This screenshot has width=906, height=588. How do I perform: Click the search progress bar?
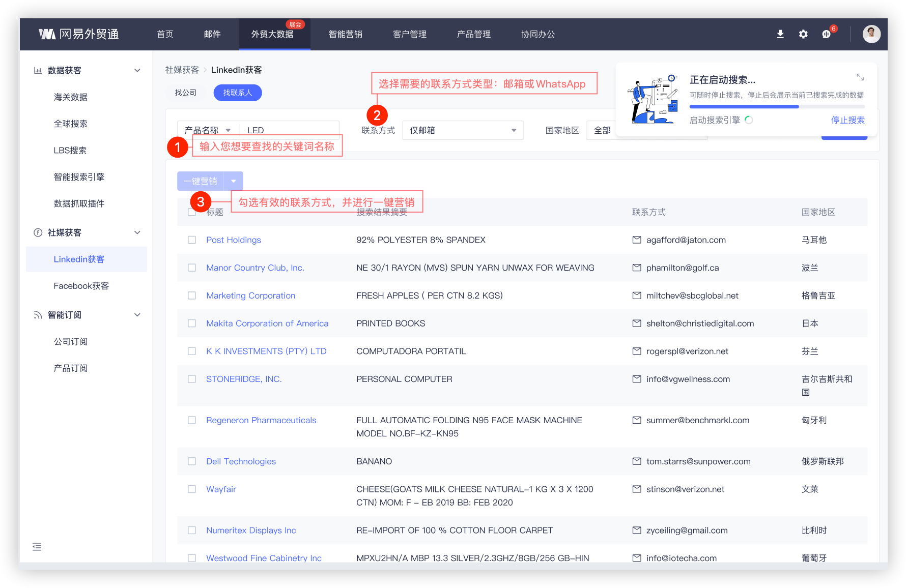[x=777, y=107]
